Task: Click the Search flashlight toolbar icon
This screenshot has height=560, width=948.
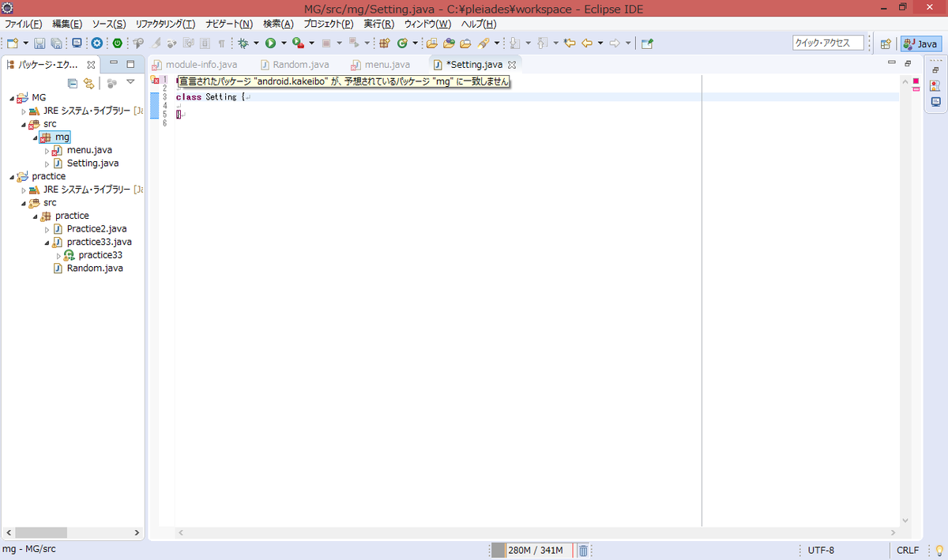Action: pyautogui.click(x=483, y=43)
